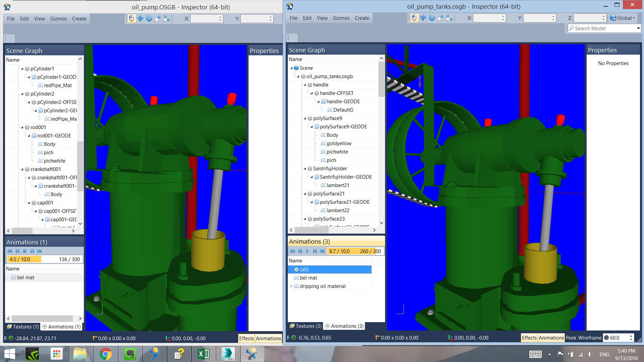
Task: Open Gizmos menu in right Inspector
Action: pos(341,18)
